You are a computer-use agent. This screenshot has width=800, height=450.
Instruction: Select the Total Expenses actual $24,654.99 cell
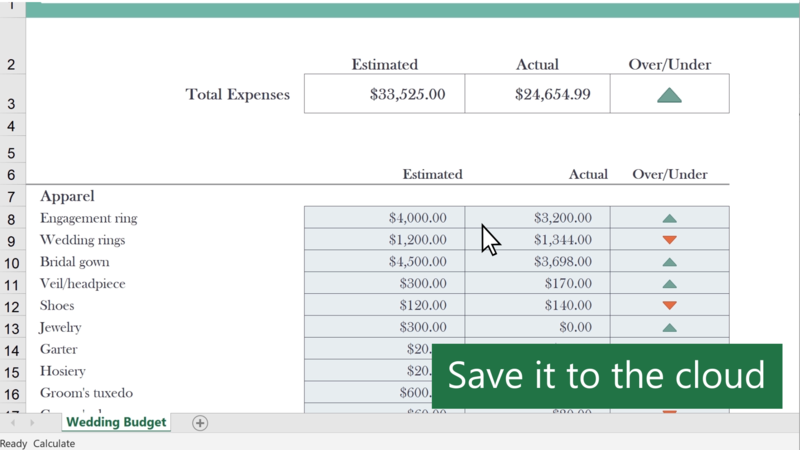pos(537,95)
